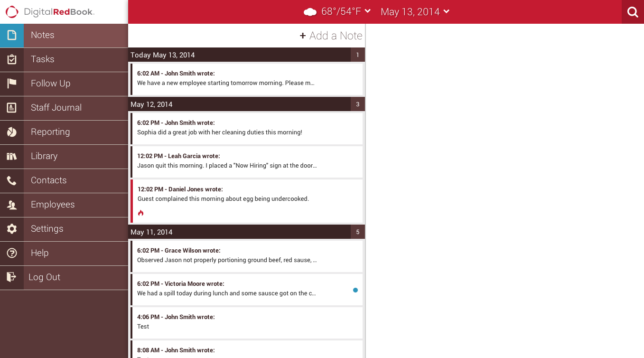Open the 6:02 AM John Smith note

[x=247, y=79]
